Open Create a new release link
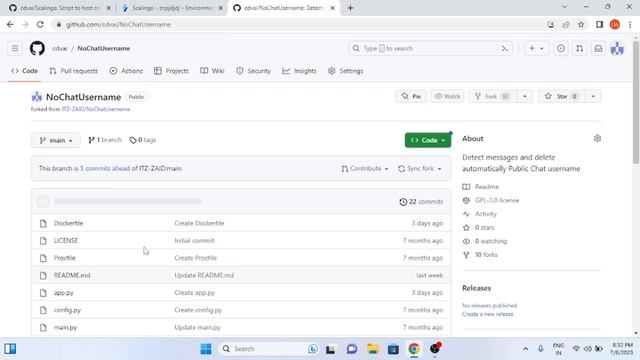 tap(488, 314)
